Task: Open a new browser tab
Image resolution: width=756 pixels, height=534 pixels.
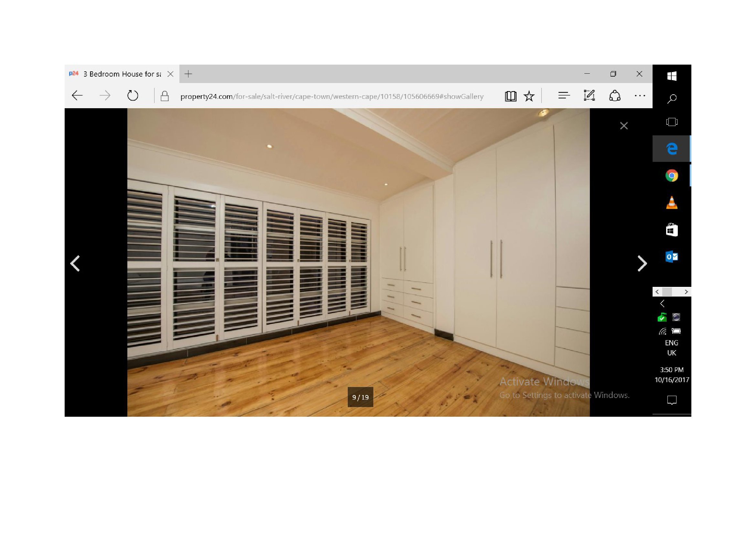Action: (188, 74)
